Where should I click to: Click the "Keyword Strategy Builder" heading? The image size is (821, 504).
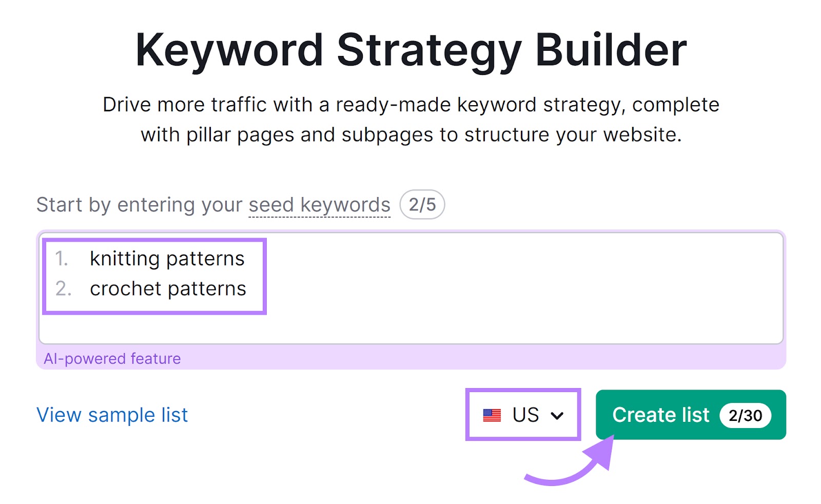tap(411, 49)
